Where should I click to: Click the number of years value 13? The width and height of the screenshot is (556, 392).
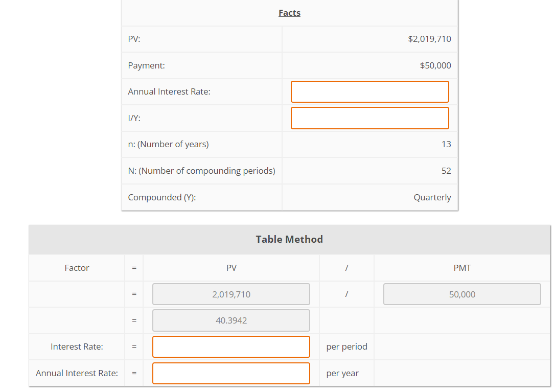point(446,144)
